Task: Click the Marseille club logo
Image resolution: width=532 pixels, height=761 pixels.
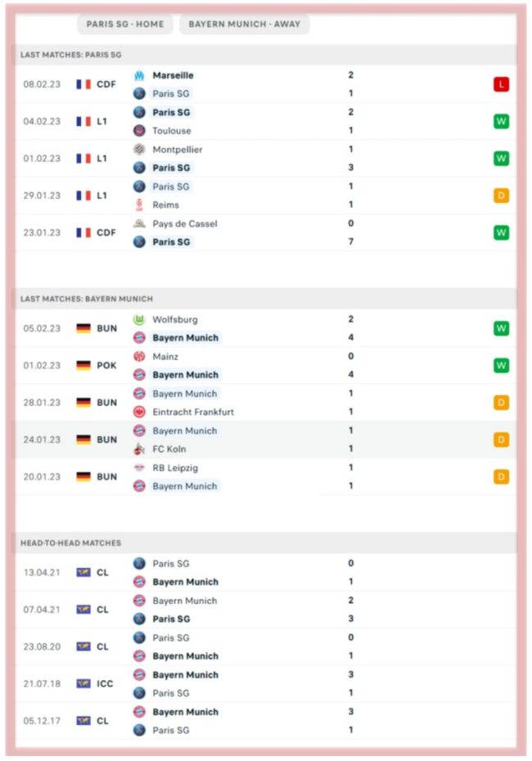Action: pos(139,75)
